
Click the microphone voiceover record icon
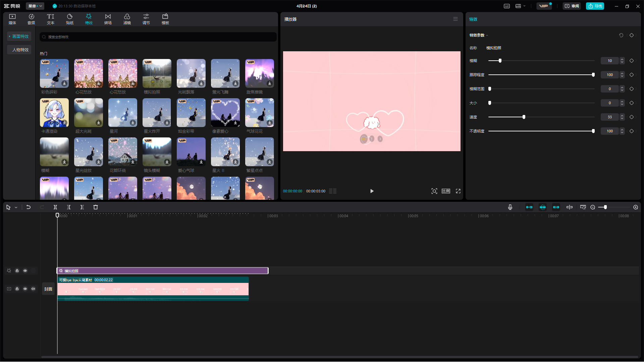click(510, 207)
